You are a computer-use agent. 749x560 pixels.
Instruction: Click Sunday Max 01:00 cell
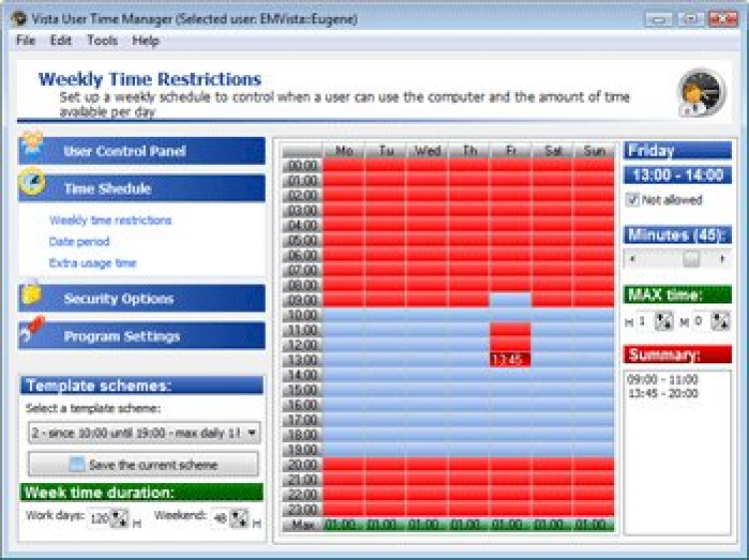click(x=594, y=525)
